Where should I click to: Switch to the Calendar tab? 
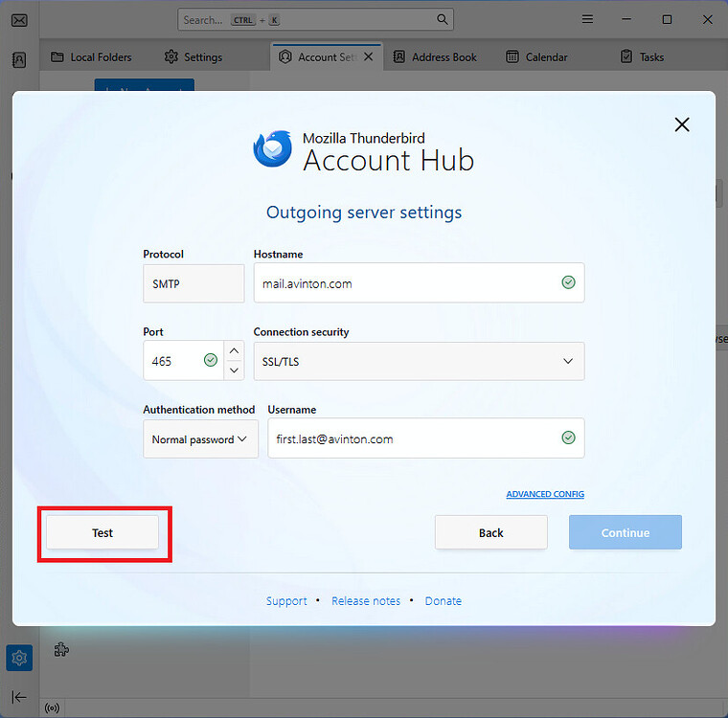point(536,57)
